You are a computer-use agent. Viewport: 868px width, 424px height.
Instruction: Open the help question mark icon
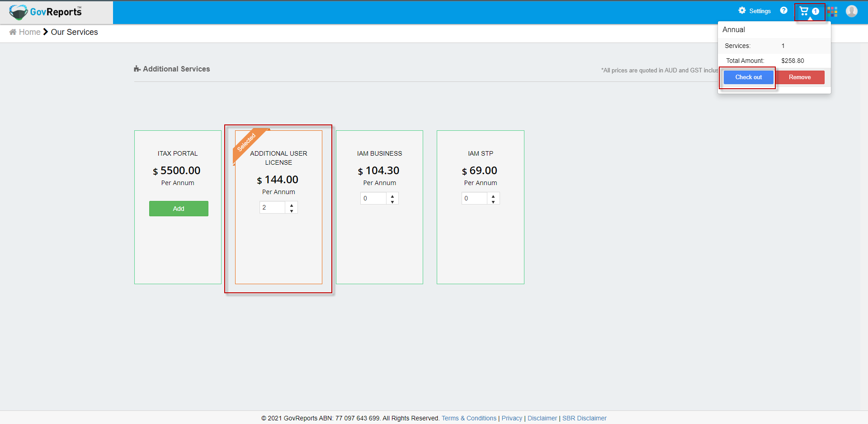[784, 10]
